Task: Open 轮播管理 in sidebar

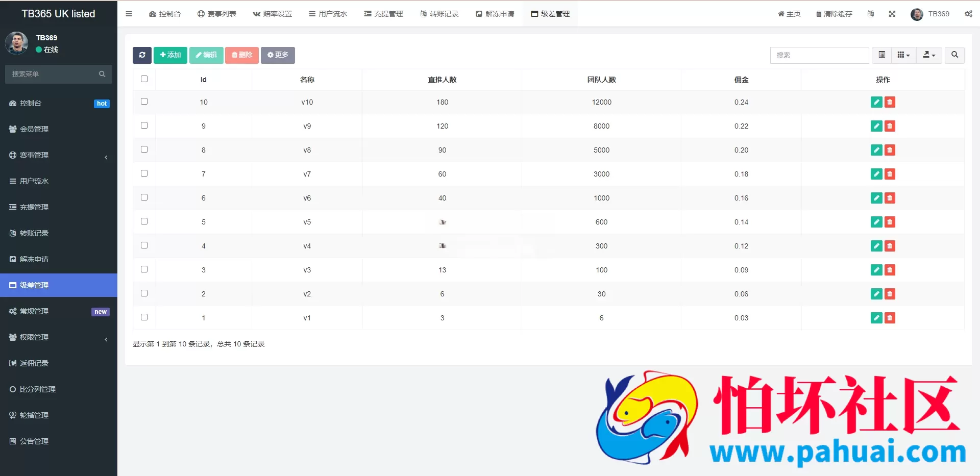Action: click(x=59, y=415)
